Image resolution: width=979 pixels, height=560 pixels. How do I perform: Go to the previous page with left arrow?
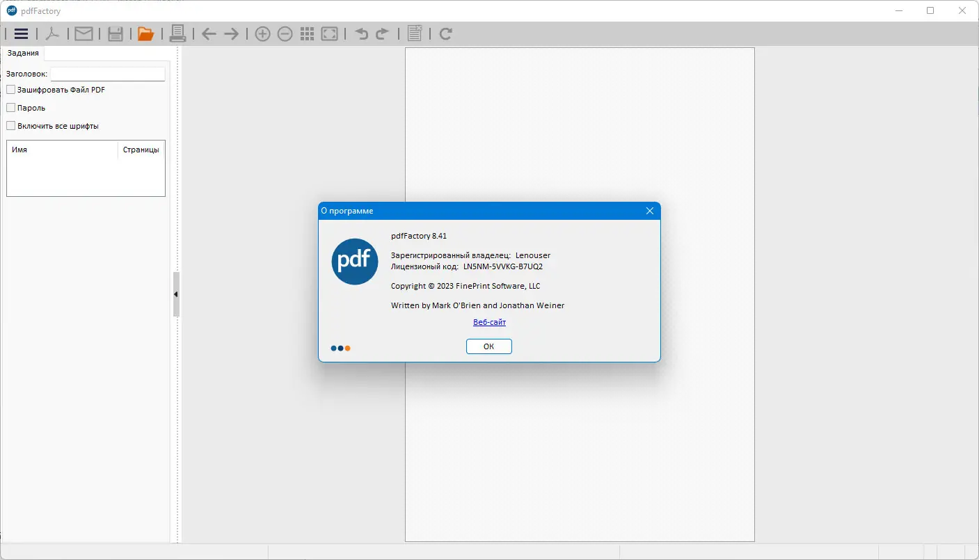click(x=209, y=33)
